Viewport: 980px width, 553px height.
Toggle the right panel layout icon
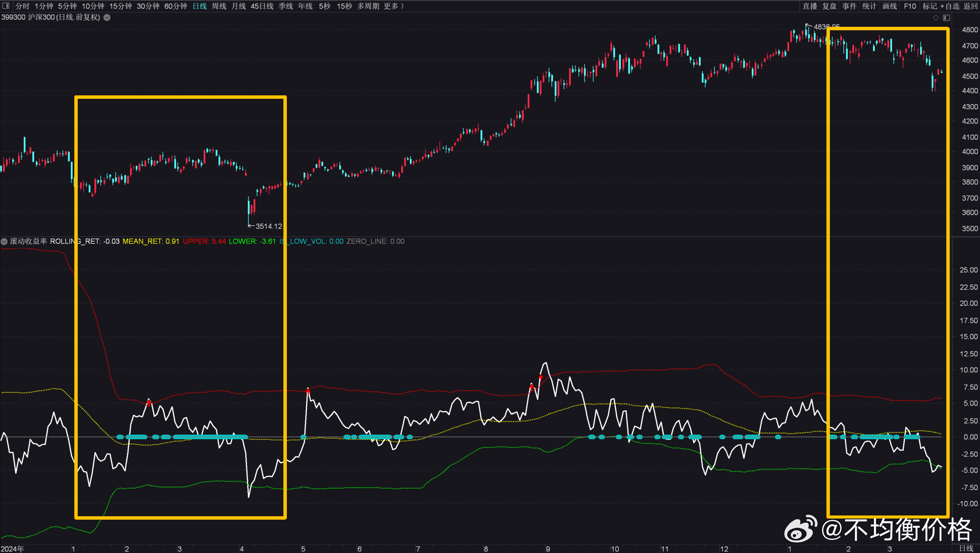[x=946, y=18]
